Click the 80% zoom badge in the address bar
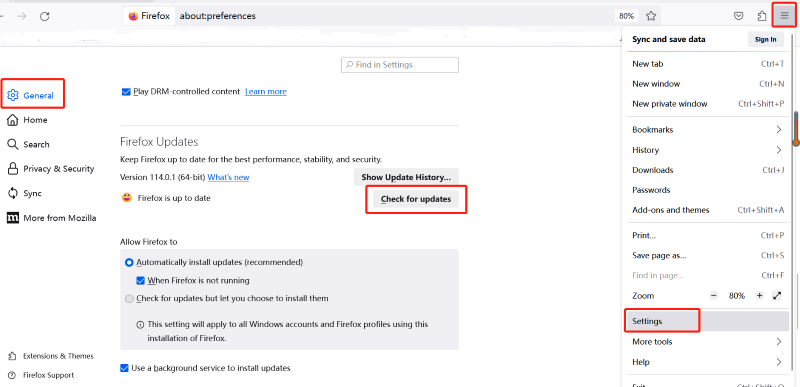 click(626, 16)
